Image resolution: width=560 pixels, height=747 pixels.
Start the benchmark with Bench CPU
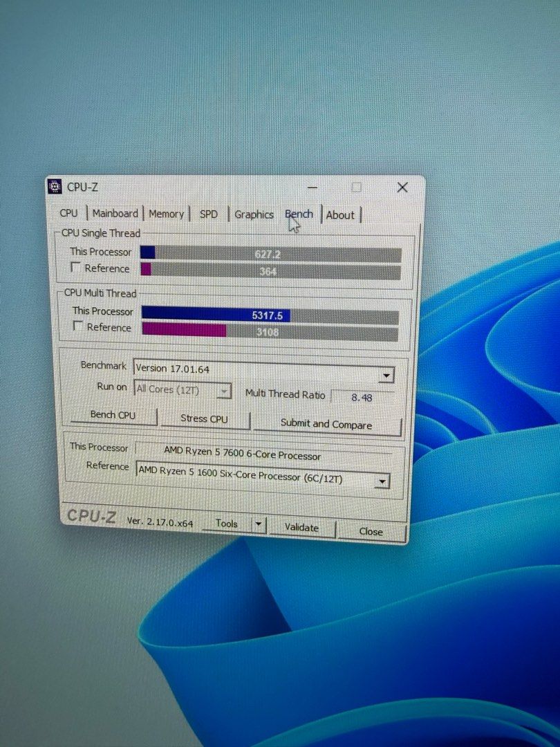click(113, 416)
